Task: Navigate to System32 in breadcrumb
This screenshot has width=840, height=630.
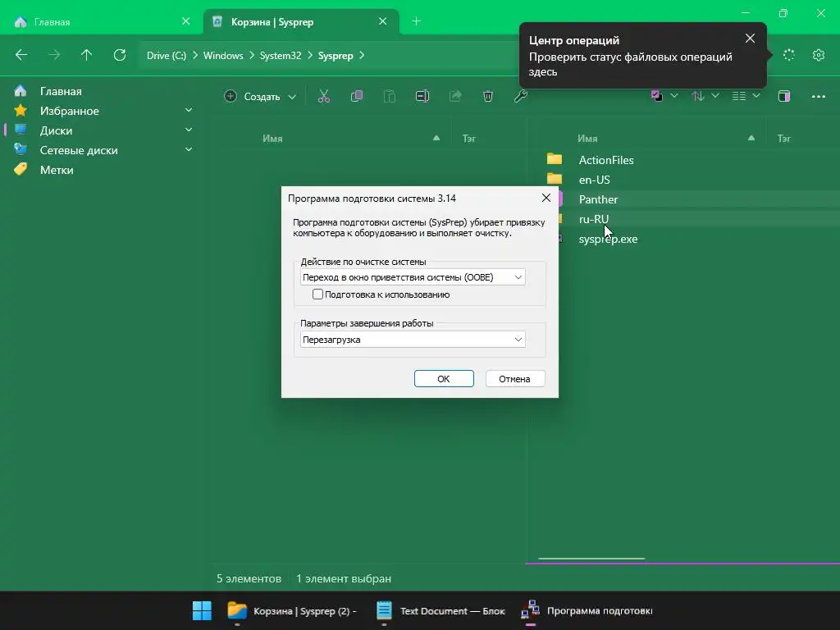Action: coord(281,56)
